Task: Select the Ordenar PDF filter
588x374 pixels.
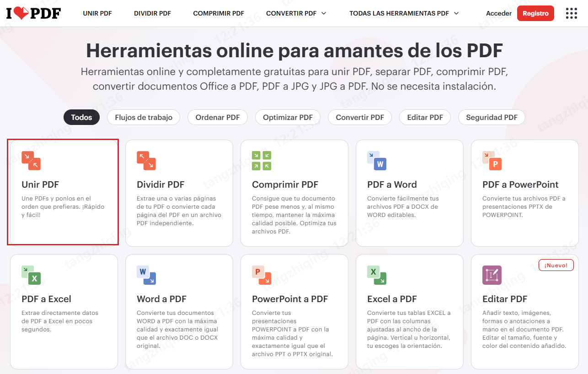Action: coord(218,117)
